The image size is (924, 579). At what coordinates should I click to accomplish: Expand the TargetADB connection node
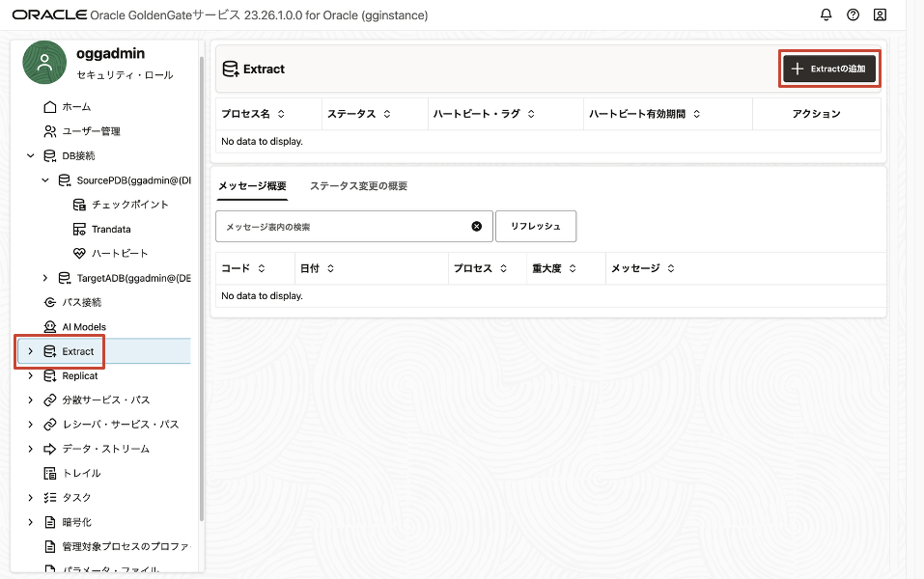(x=45, y=279)
